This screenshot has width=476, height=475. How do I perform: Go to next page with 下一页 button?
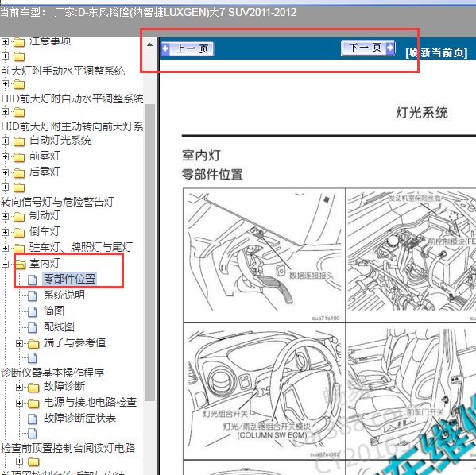[368, 48]
